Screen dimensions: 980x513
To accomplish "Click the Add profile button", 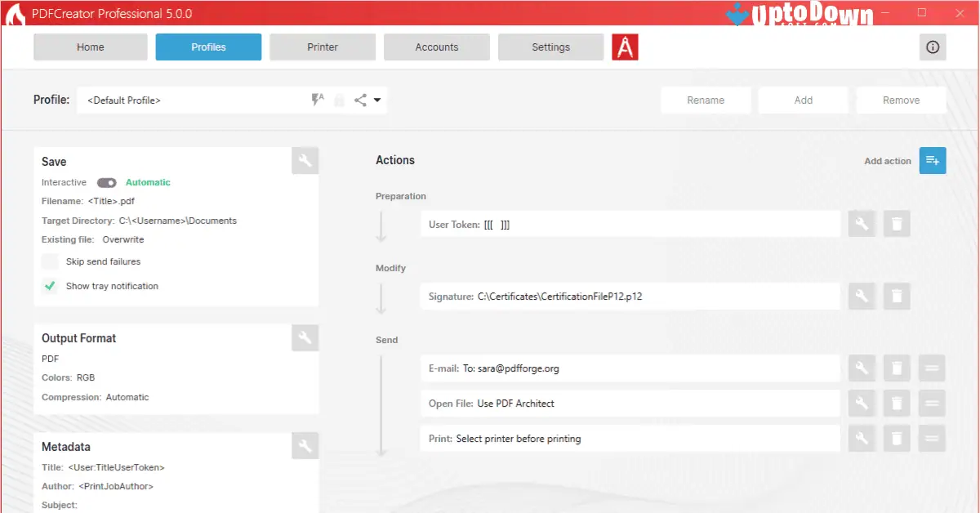I will click(803, 100).
